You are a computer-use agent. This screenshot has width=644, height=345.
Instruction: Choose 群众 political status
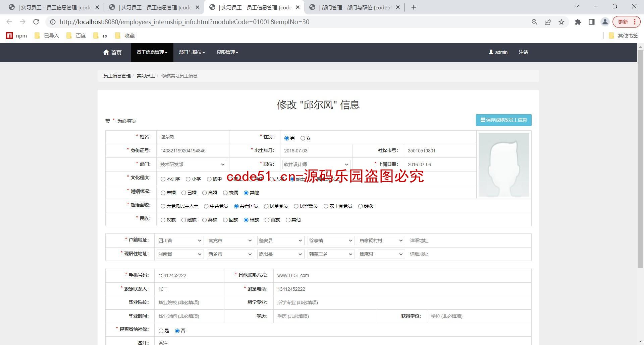click(x=360, y=206)
